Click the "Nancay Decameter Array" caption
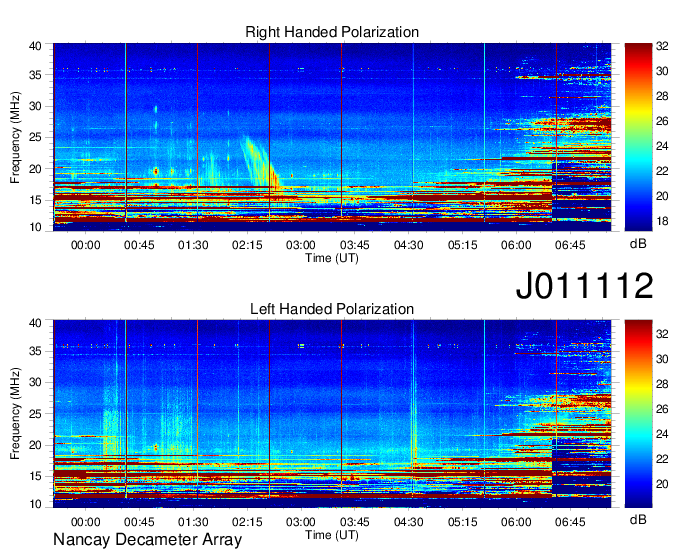Image resolution: width=680 pixels, height=552 pixels. (x=147, y=540)
